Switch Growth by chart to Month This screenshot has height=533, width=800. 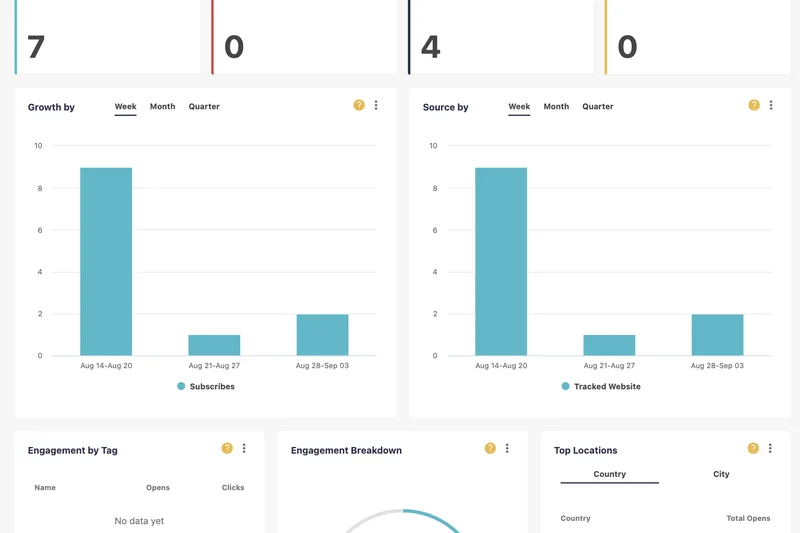click(162, 107)
